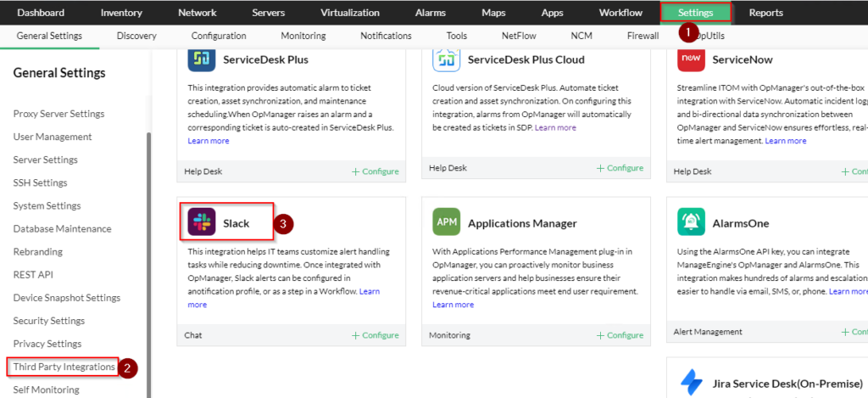The image size is (868, 398).
Task: Click the ServiceNow logo icon
Action: click(x=691, y=60)
